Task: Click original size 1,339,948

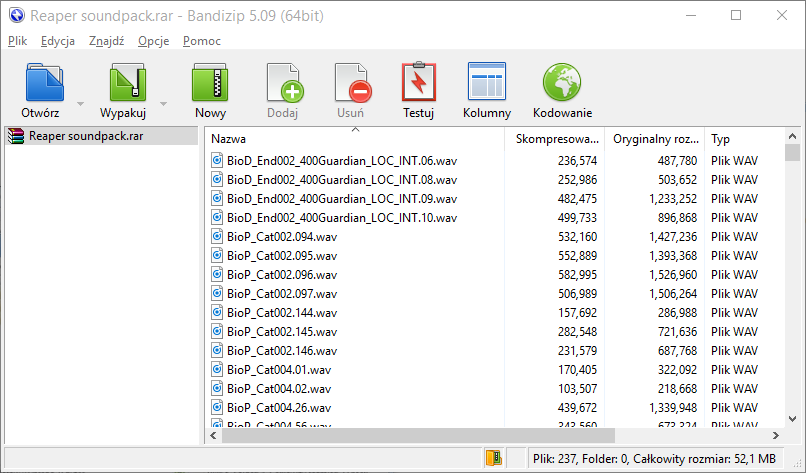Action: pyautogui.click(x=673, y=408)
